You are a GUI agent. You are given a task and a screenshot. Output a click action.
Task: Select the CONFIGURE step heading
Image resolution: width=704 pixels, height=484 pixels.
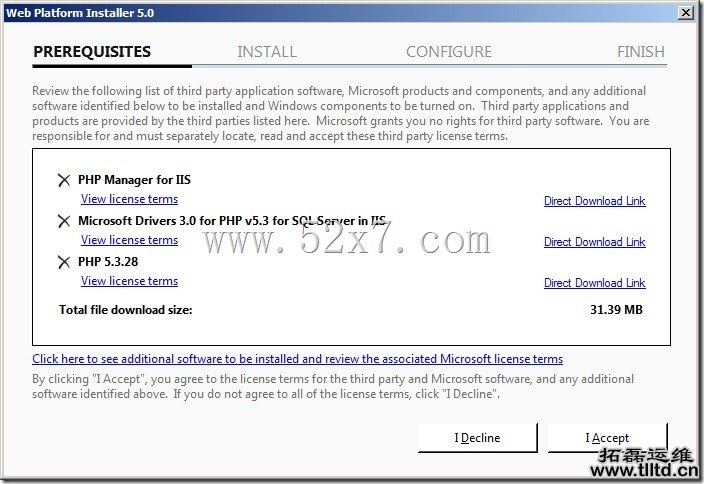(449, 52)
